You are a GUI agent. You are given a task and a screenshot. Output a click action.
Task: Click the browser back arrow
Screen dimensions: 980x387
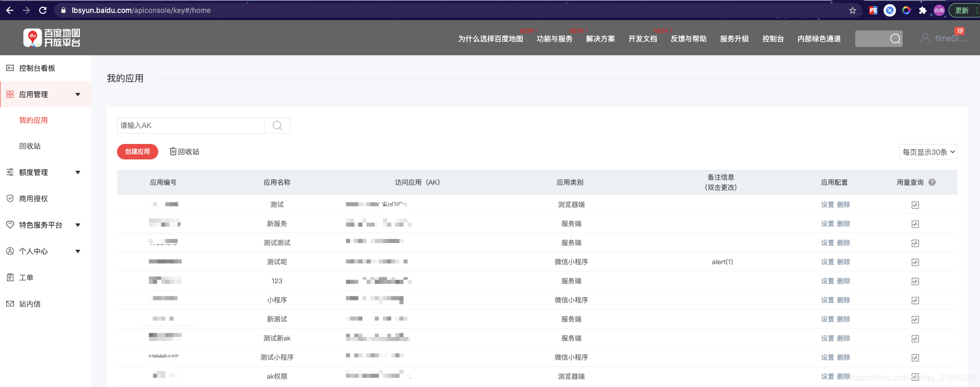click(x=10, y=10)
